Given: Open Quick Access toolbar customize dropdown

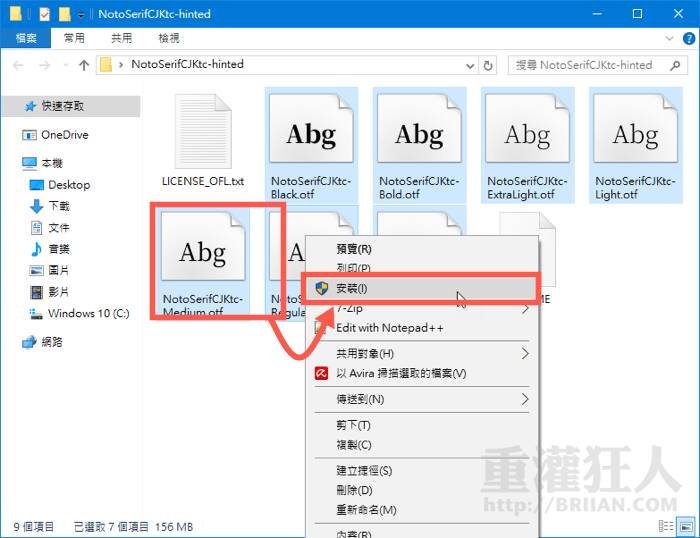Looking at the screenshot, I should [x=81, y=15].
